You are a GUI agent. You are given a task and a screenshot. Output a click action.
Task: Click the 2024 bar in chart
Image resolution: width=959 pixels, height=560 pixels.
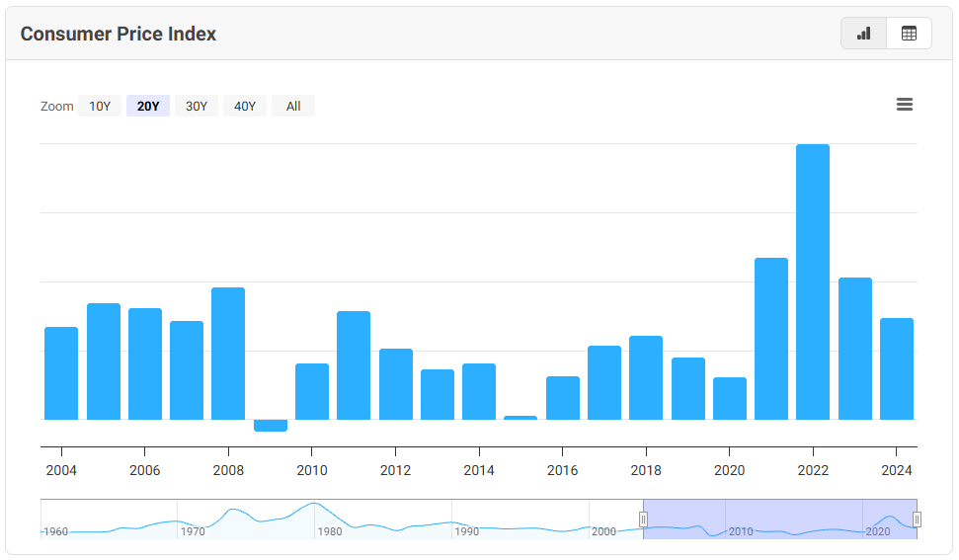pos(897,368)
